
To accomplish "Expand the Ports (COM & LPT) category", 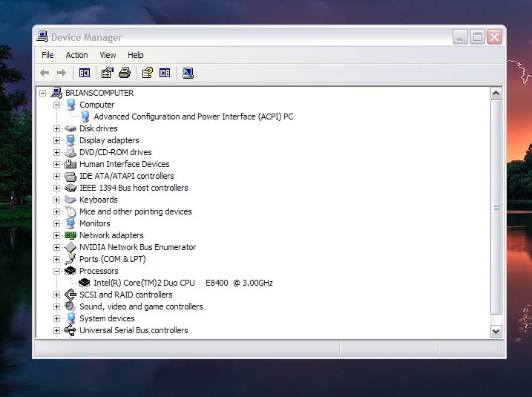I will 56,259.
